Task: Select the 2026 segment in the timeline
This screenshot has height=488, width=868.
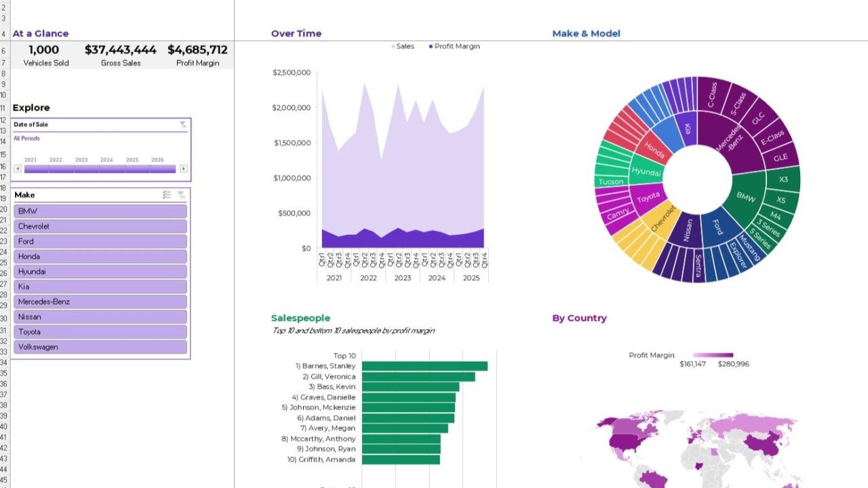Action: click(x=163, y=168)
